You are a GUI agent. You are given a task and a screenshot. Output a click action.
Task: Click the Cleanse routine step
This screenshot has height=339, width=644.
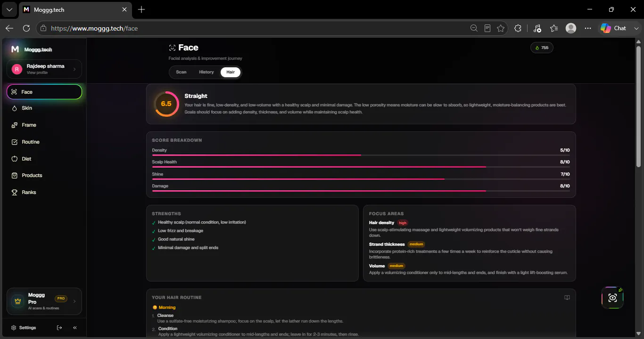point(165,315)
